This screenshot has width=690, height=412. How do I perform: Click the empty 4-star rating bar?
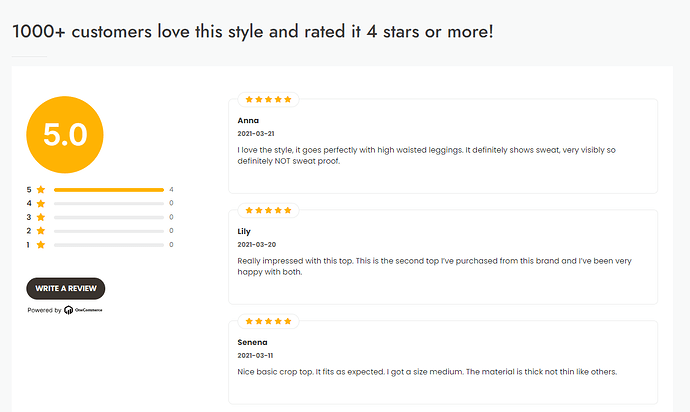[108, 203]
